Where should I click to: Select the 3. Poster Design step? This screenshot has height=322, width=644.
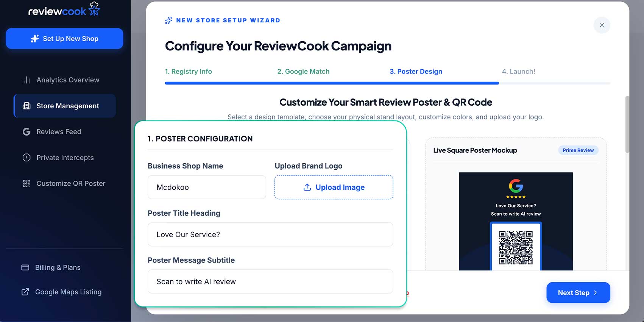416,71
